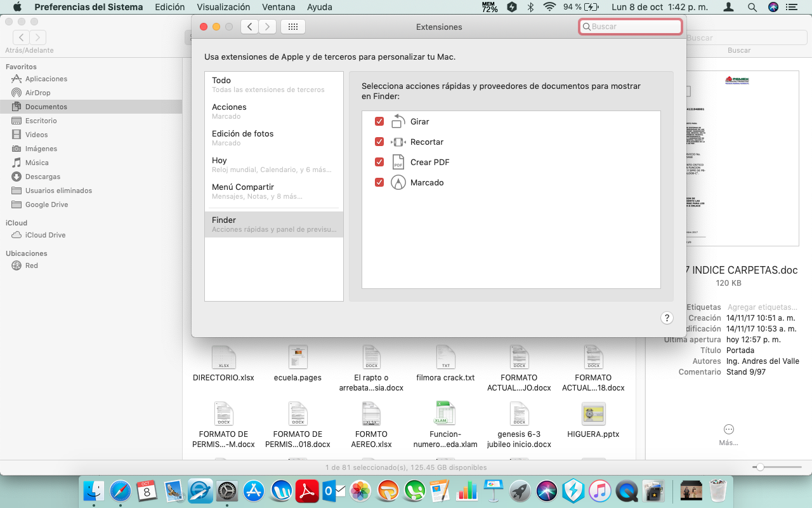812x508 pixels.
Task: Open Spotlight search magnifier in menu bar
Action: [x=752, y=7]
